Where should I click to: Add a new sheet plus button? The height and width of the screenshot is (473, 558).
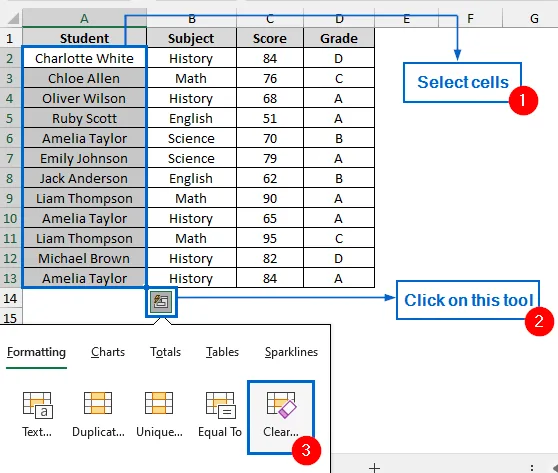pyautogui.click(x=374, y=467)
